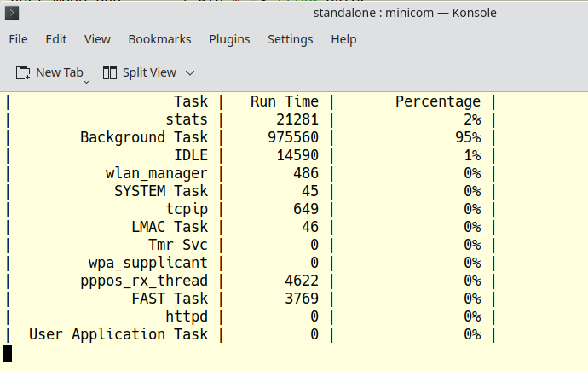This screenshot has height=371, width=588.
Task: Click the Split View icon
Action: (109, 72)
